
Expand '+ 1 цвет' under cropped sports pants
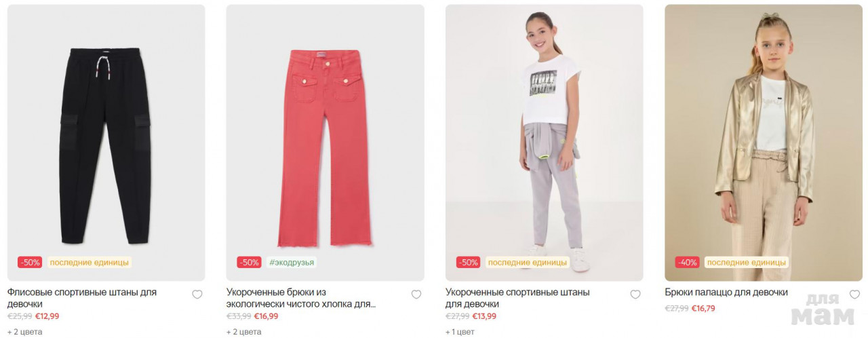pyautogui.click(x=460, y=332)
